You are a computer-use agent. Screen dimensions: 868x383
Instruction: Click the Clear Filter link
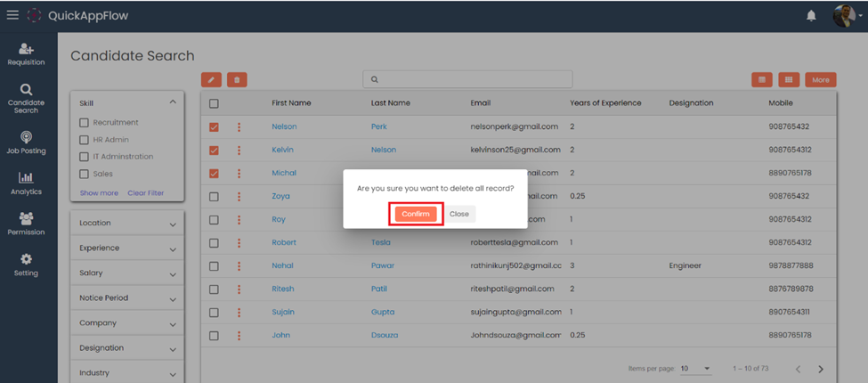(145, 193)
